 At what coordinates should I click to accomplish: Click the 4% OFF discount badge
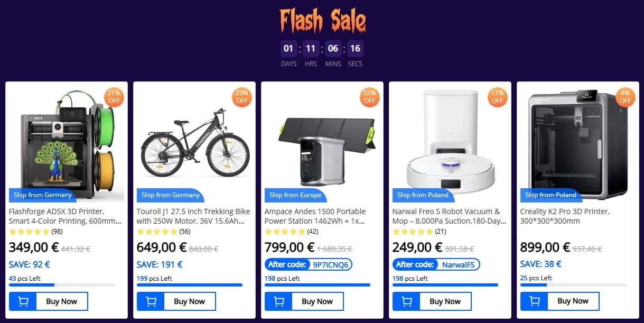pos(625,97)
